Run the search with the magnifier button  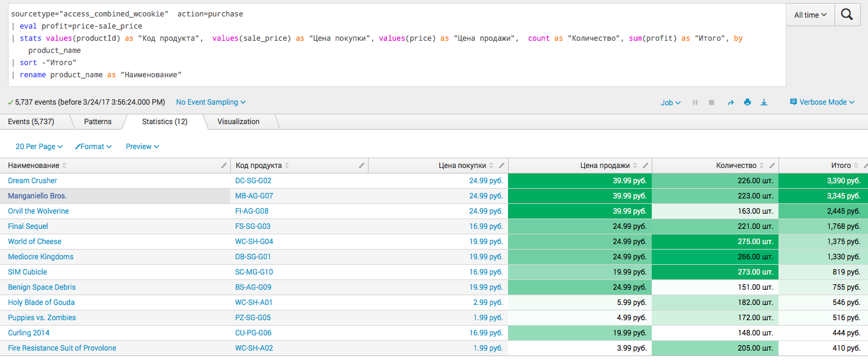847,15
